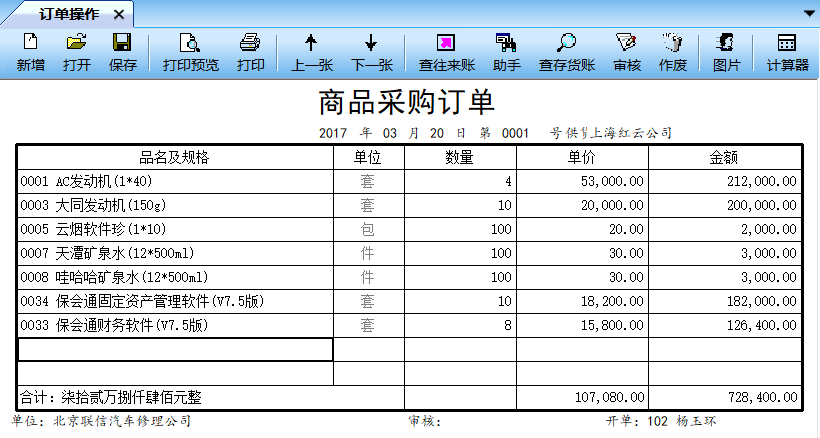Click unit price 20,000.00 for 大同发动机

[582, 205]
